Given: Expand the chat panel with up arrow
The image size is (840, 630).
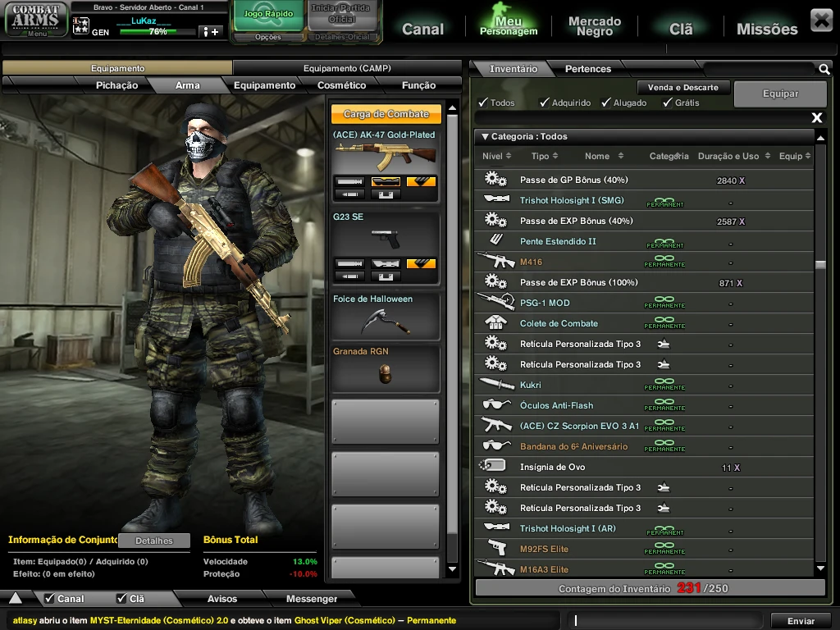Looking at the screenshot, I should (16, 598).
